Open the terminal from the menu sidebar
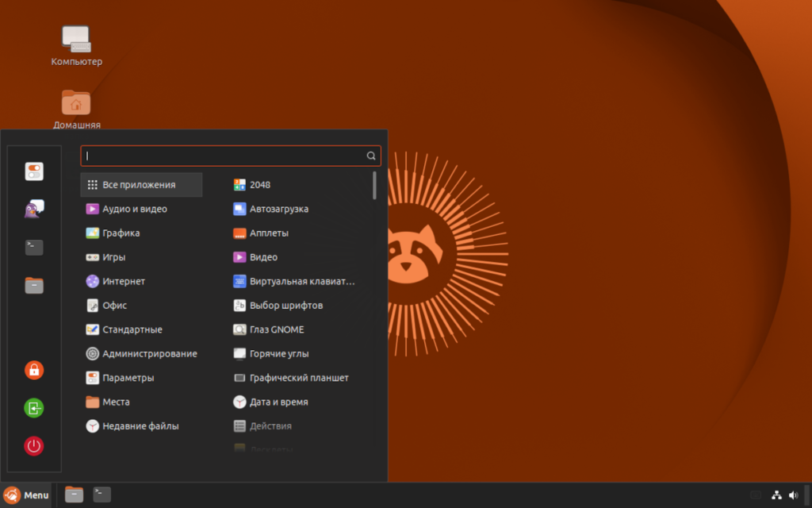 click(x=34, y=248)
